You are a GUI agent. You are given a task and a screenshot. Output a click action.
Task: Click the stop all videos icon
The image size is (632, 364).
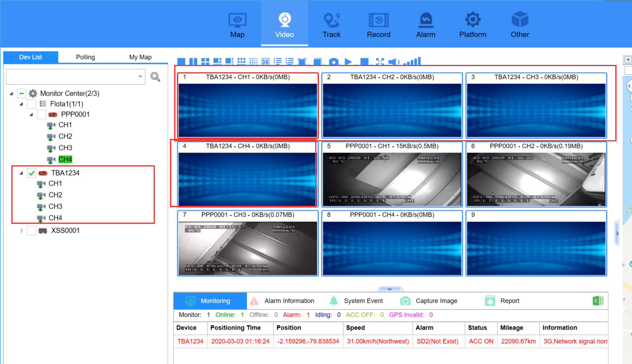(x=365, y=62)
